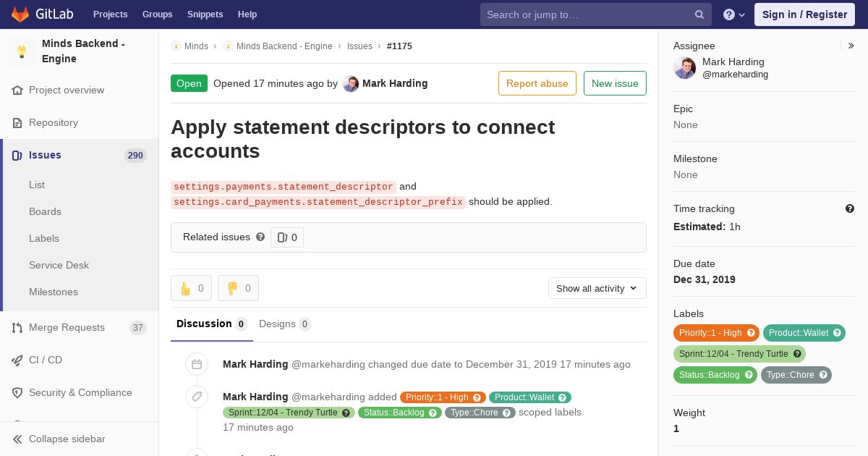The image size is (868, 456).
Task: Click the Mark Harding assignee name in sidebar
Action: pyautogui.click(x=733, y=62)
